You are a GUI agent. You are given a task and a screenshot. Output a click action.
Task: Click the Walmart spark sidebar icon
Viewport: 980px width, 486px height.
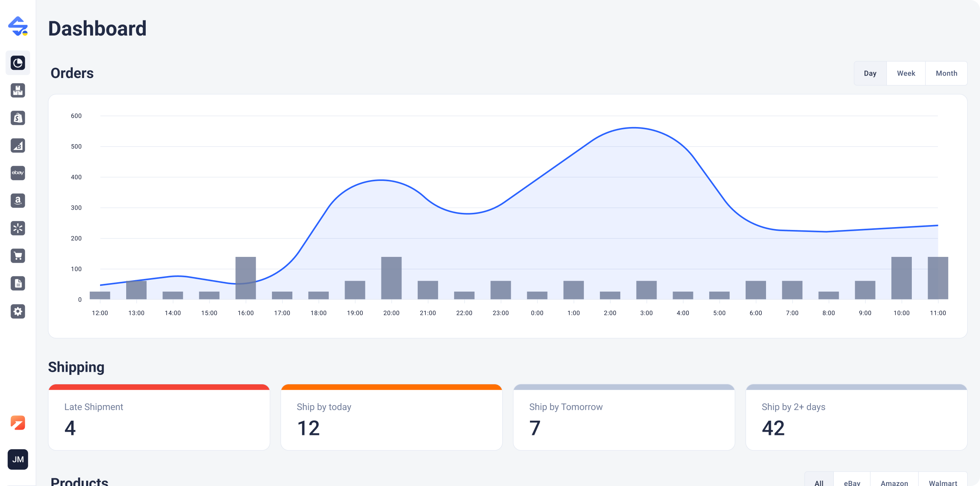click(x=18, y=228)
